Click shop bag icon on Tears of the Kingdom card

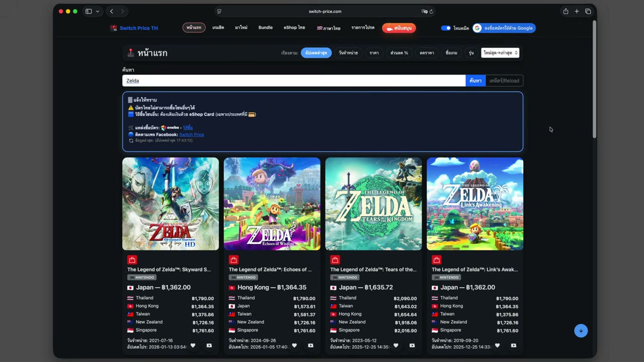point(335,259)
